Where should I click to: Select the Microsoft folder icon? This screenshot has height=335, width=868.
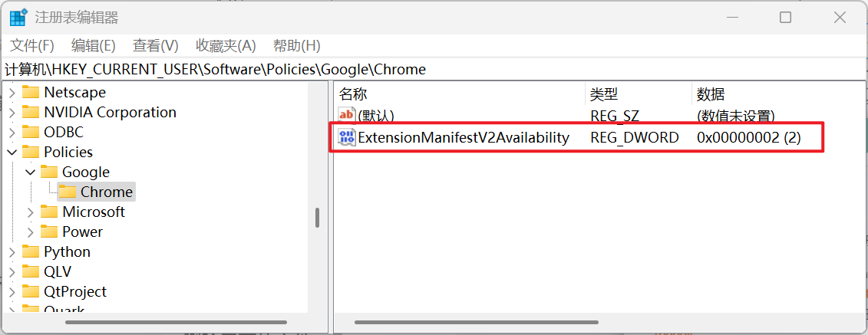click(48, 212)
